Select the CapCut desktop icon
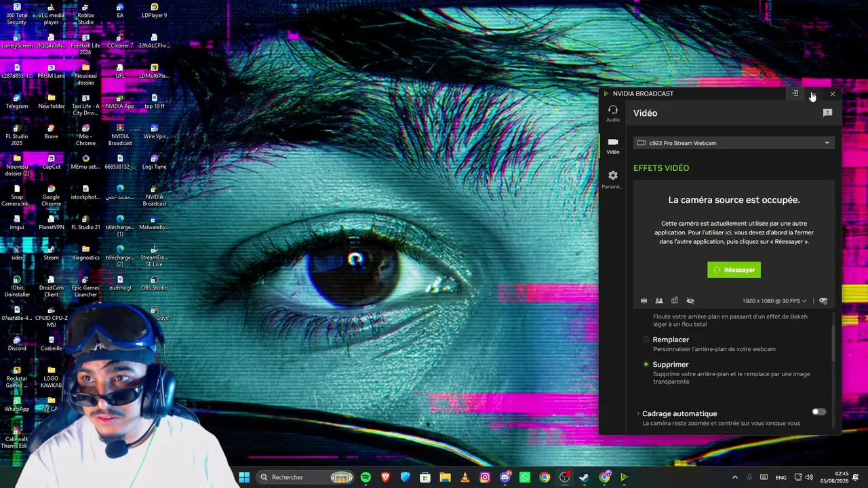 52,162
